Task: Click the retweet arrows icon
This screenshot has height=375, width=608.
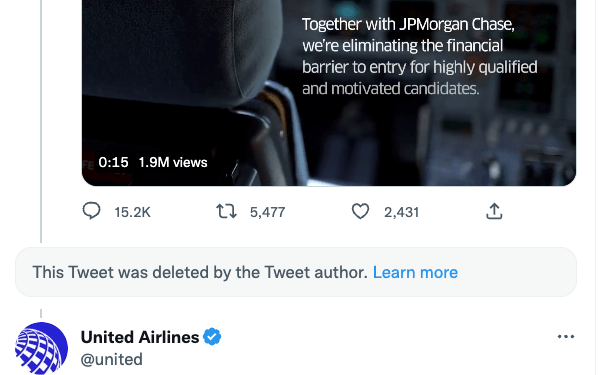Action: [x=226, y=212]
